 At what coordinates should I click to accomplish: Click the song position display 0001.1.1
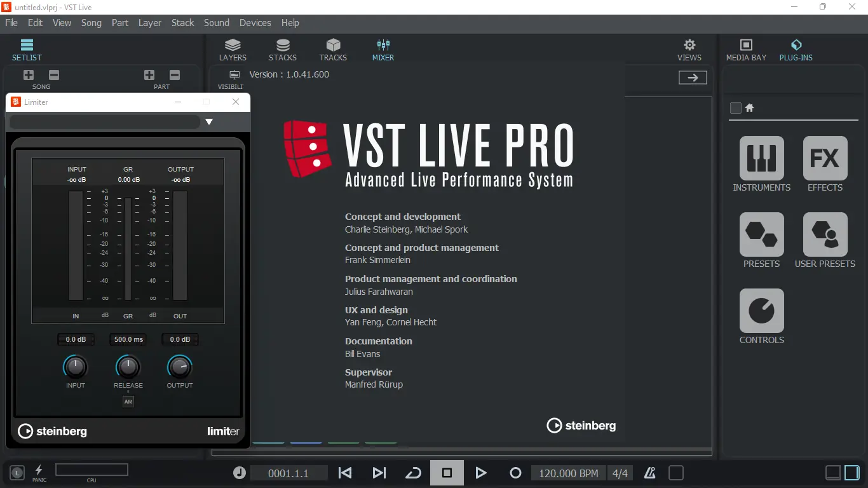288,473
